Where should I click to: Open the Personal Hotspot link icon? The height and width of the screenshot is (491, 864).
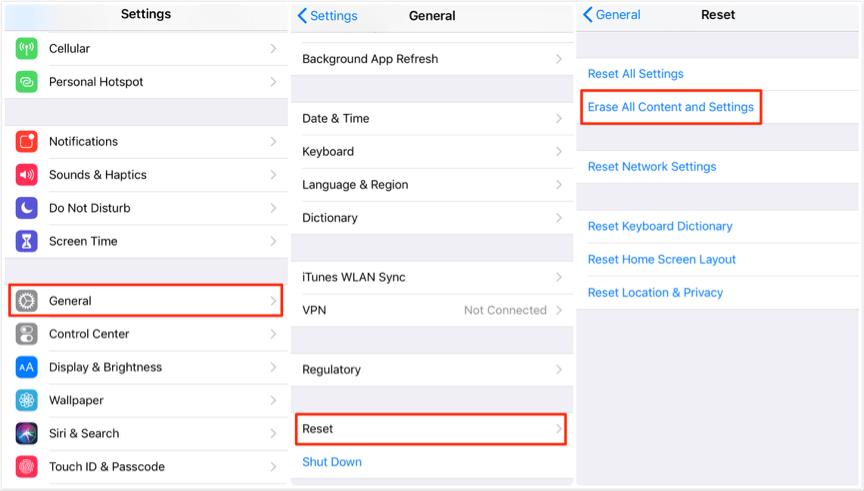coord(26,82)
